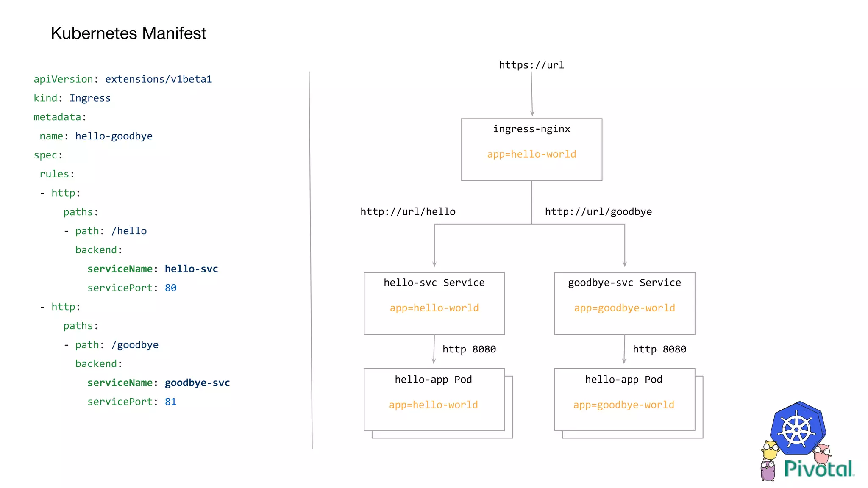The image size is (868, 488).
Task: Click the blue Kubernetes wheel logo
Action: (x=797, y=430)
